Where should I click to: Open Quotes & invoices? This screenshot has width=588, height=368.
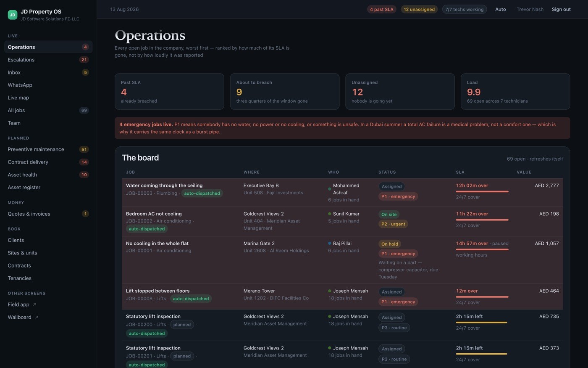(x=48, y=214)
